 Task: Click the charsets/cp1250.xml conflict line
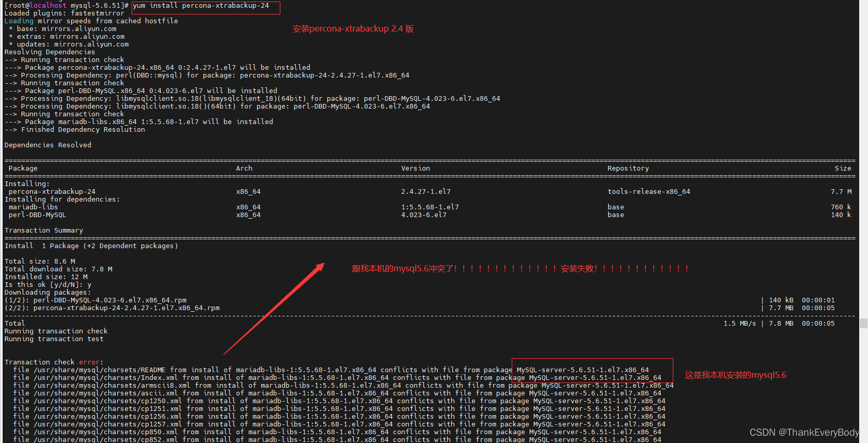(x=339, y=401)
